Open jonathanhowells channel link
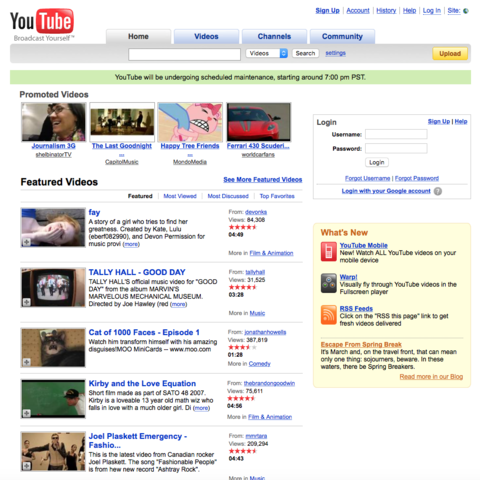Viewport: 480px width, 480px height. (265, 332)
